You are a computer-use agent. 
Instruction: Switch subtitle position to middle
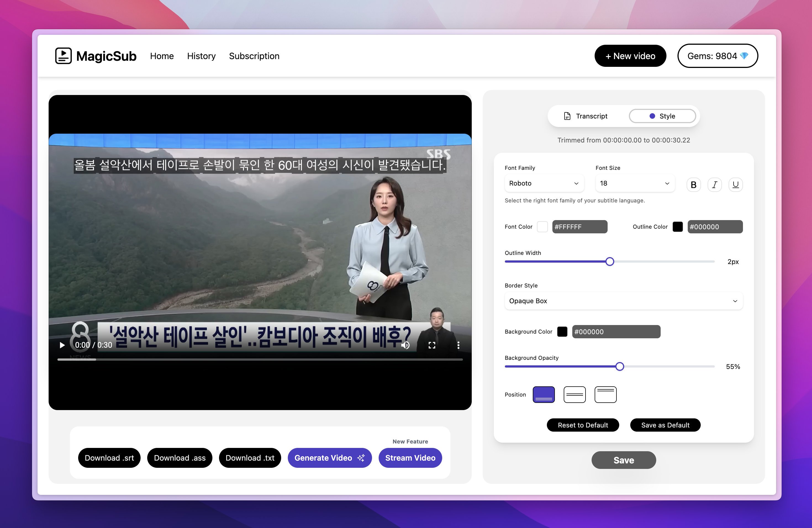coord(574,394)
